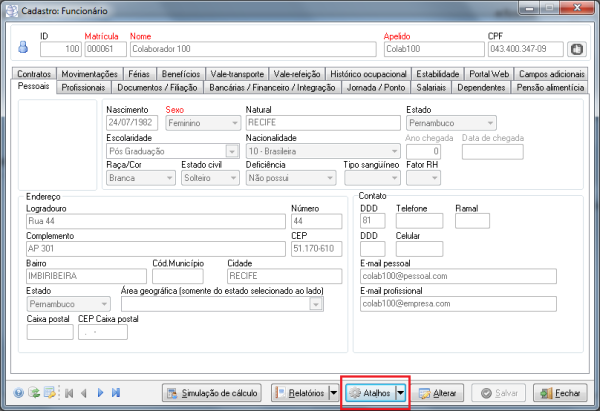Open the Relatórios dropdown arrow
600x411 pixels.
332,393
